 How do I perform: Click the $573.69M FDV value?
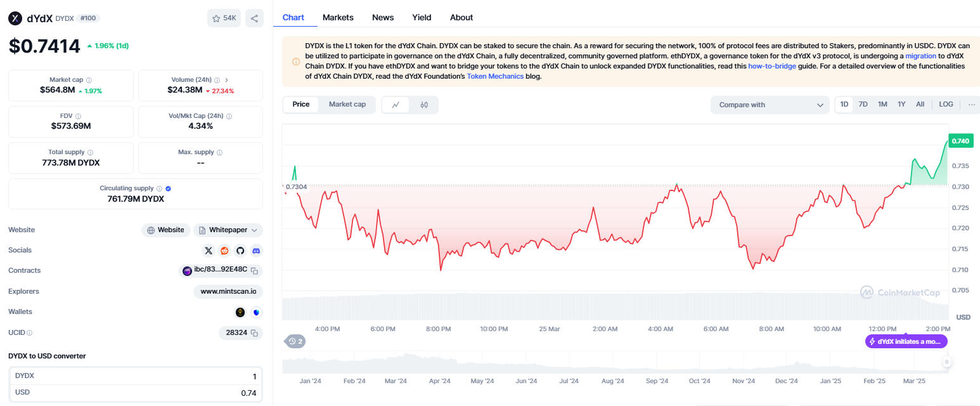71,126
